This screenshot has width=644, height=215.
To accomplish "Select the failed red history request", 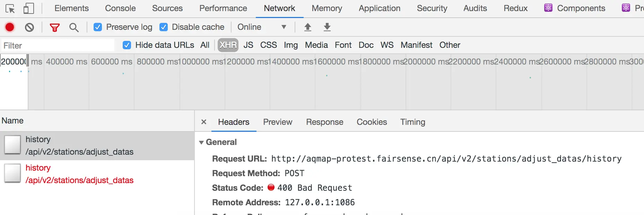I will pos(97,174).
